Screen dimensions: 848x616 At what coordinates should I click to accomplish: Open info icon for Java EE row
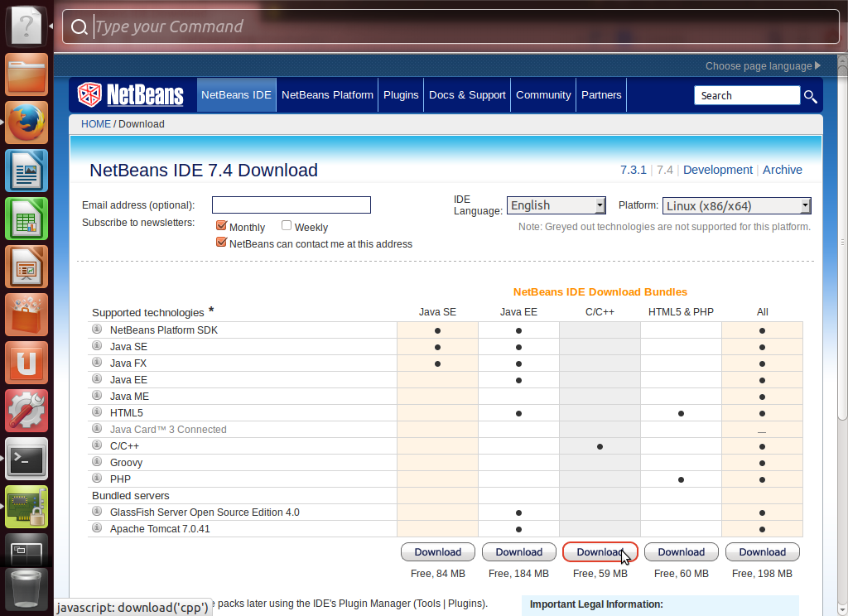tap(97, 378)
